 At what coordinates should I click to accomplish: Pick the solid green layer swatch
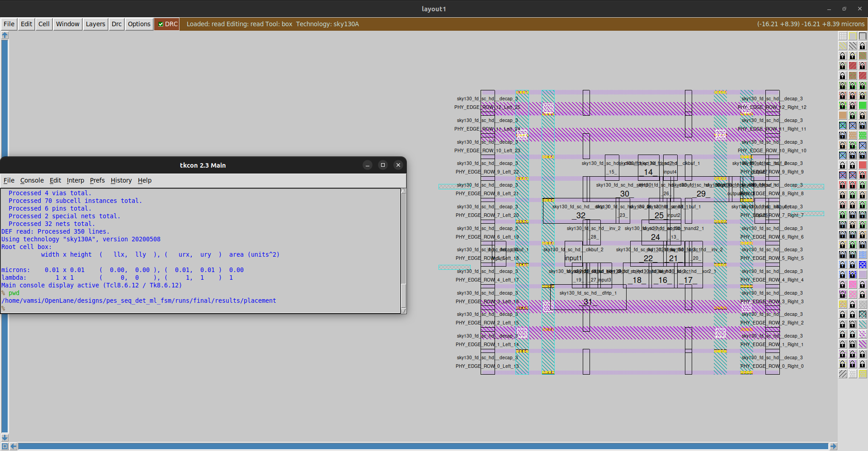[x=863, y=106]
